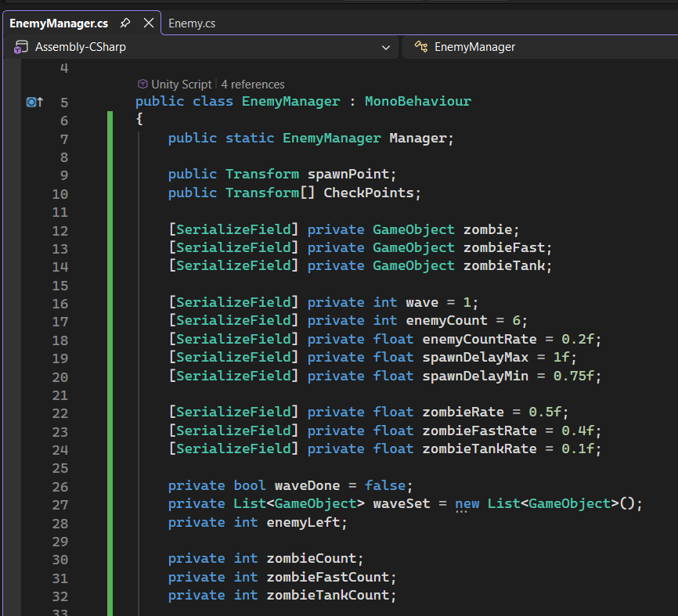The width and height of the screenshot is (678, 616).
Task: Click the Assembly-CSharp project icon
Action: click(x=20, y=47)
